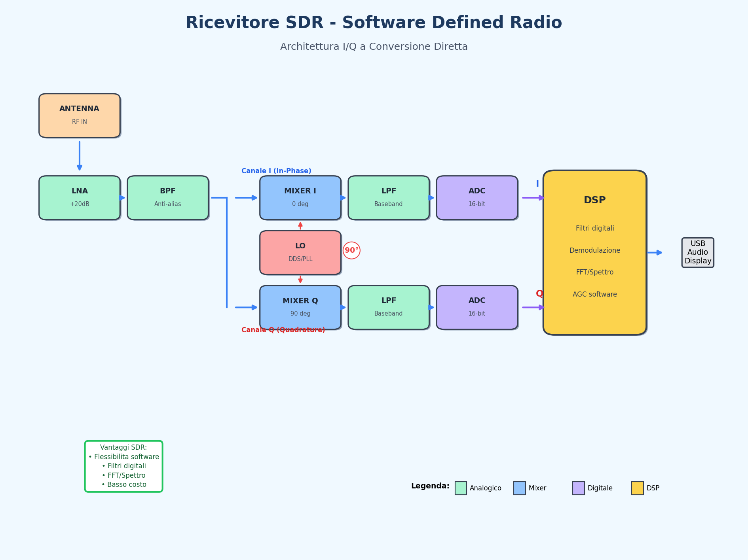Select the LPF Baseband block on Q channel
This screenshot has width=748, height=560.
tap(389, 307)
